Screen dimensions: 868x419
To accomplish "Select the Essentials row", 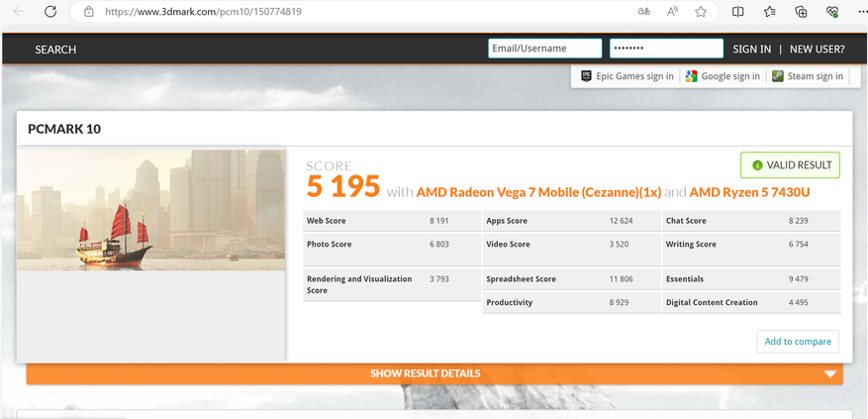I will (751, 278).
